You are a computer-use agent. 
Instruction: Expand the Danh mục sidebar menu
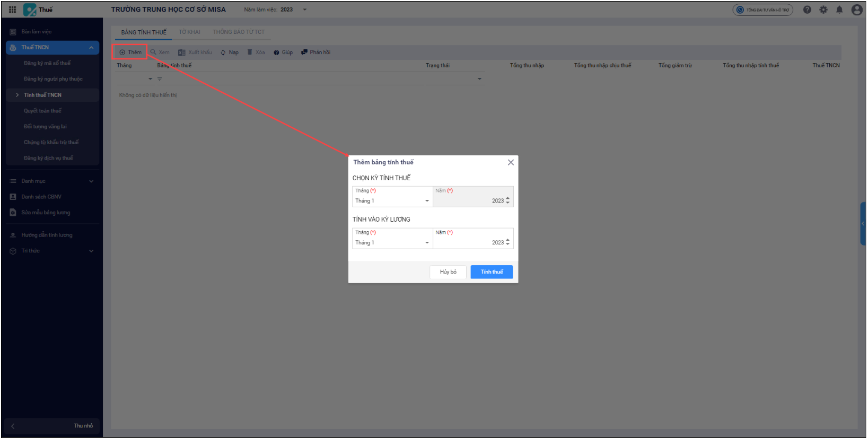[x=52, y=181]
